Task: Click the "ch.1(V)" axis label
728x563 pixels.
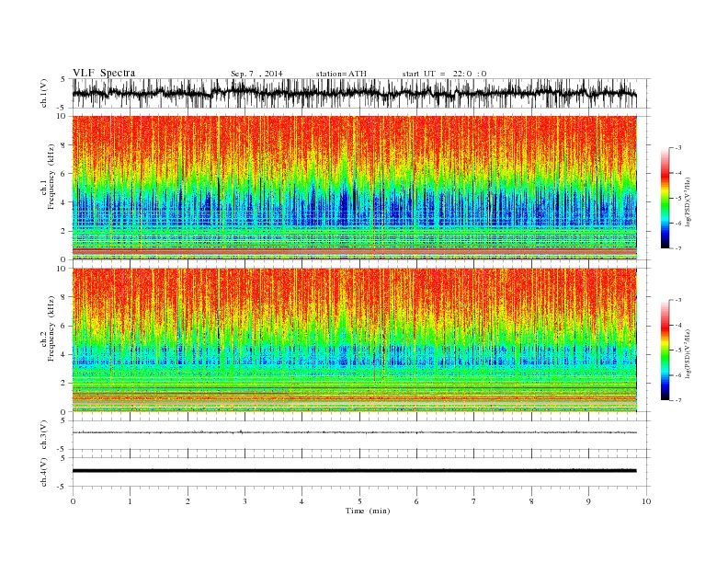Action: coord(44,93)
